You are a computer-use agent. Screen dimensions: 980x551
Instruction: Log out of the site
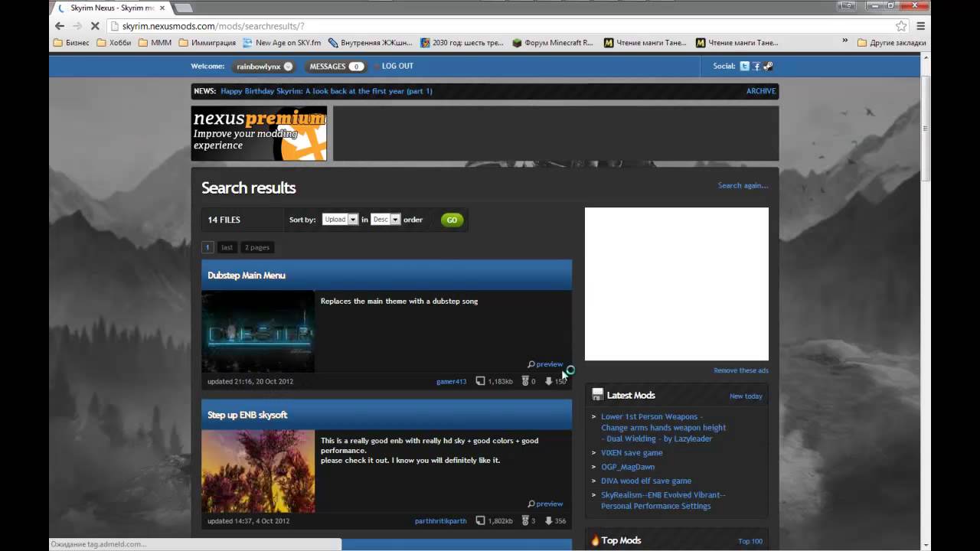pyautogui.click(x=397, y=67)
